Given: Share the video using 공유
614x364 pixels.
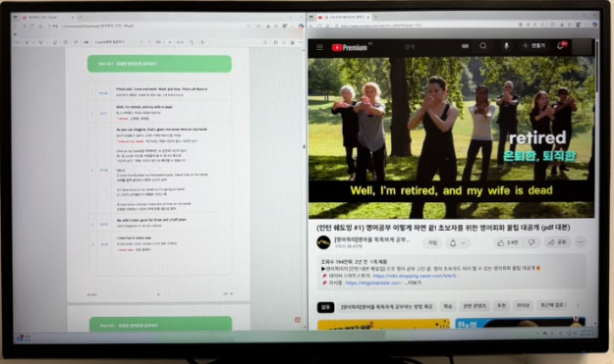Looking at the screenshot, I should coord(557,242).
